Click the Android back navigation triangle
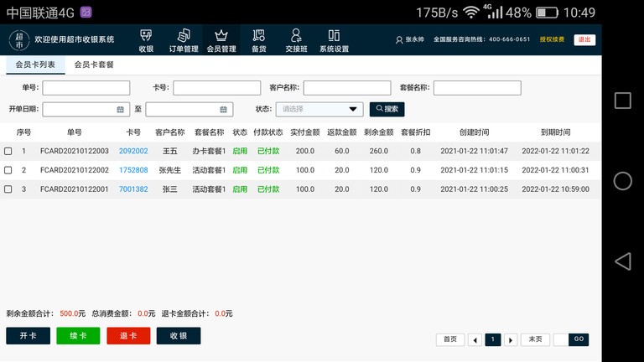 pos(622,261)
